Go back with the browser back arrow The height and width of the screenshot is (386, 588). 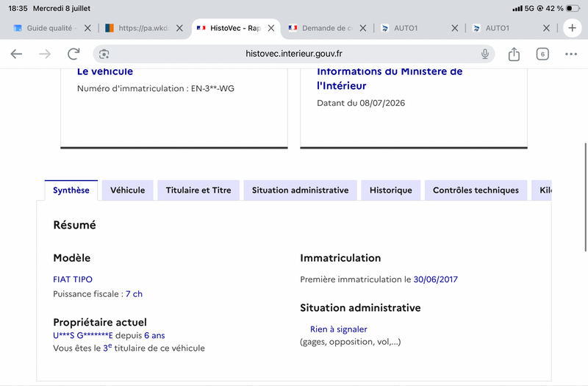coord(16,54)
